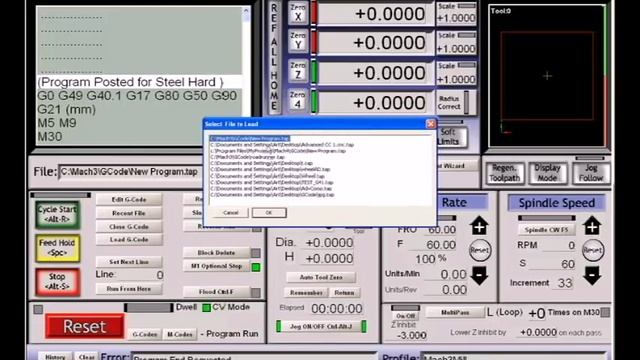Zero the Y axis
Viewport: 640px width, 360px height.
click(x=298, y=41)
